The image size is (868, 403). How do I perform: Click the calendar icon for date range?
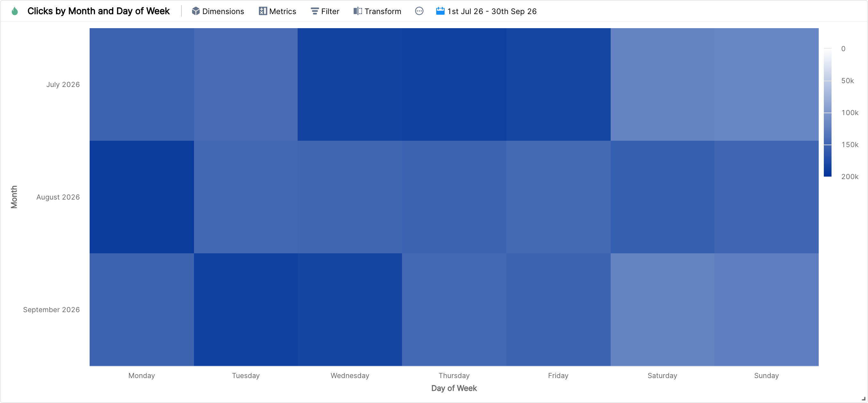coord(440,11)
